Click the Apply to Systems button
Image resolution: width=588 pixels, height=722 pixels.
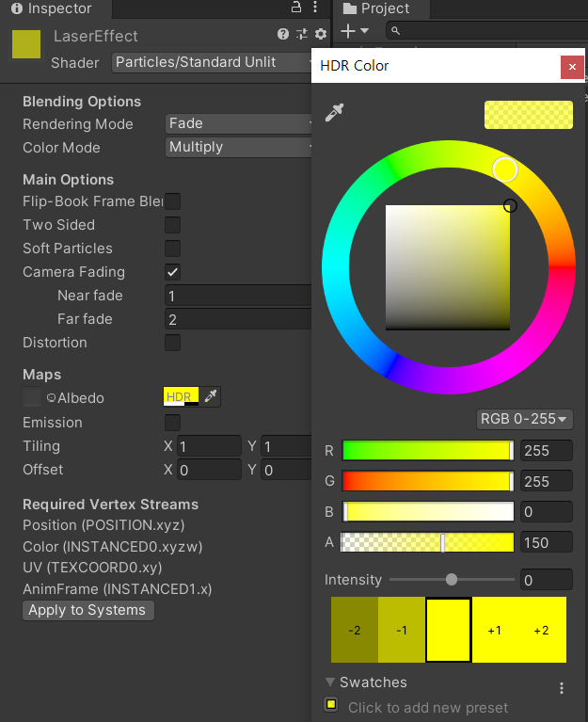pyautogui.click(x=87, y=610)
